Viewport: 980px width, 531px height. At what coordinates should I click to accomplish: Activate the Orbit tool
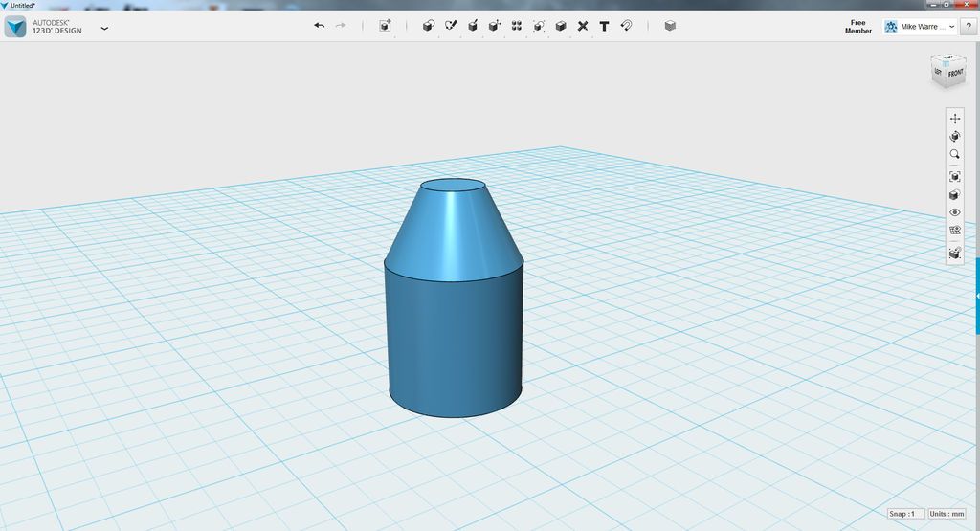coord(954,136)
